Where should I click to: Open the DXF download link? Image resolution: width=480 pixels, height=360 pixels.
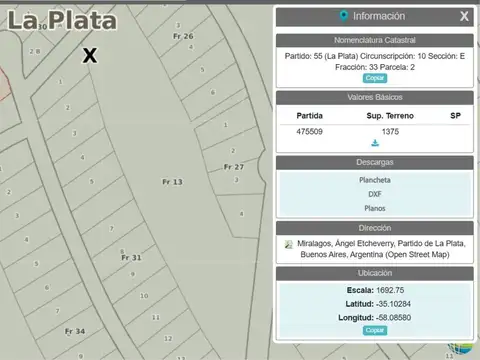pos(375,194)
